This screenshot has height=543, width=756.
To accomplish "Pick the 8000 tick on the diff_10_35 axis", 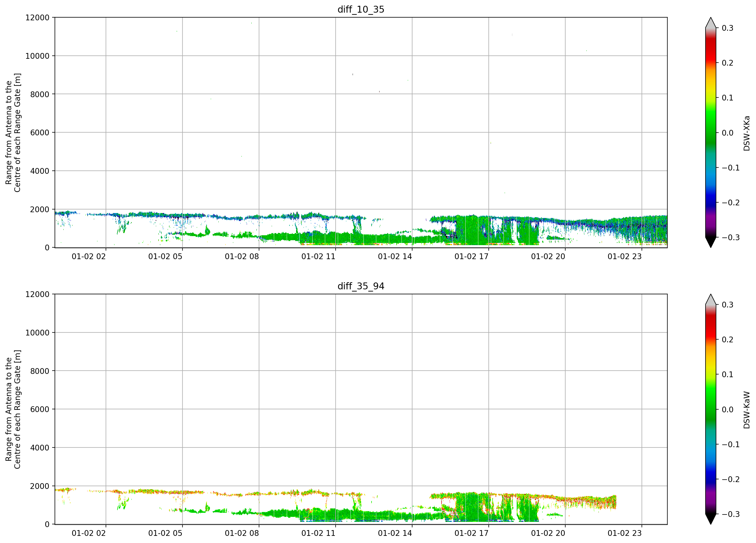I will (x=40, y=94).
